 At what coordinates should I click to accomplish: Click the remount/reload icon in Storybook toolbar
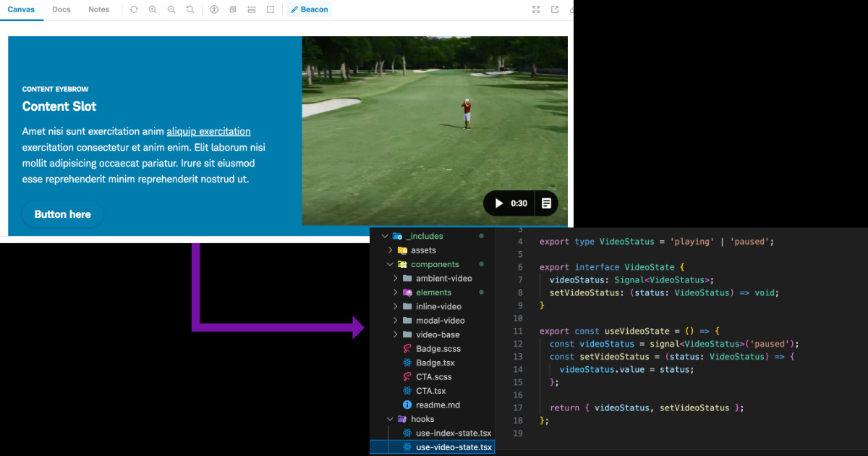[134, 9]
